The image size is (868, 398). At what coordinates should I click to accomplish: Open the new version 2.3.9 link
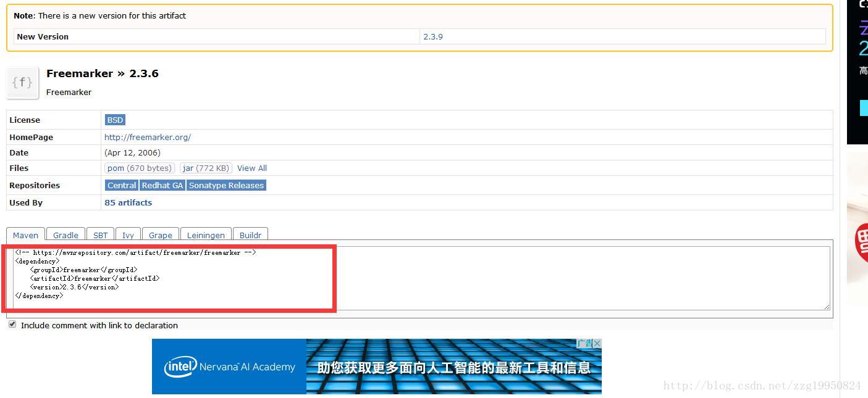tap(432, 36)
